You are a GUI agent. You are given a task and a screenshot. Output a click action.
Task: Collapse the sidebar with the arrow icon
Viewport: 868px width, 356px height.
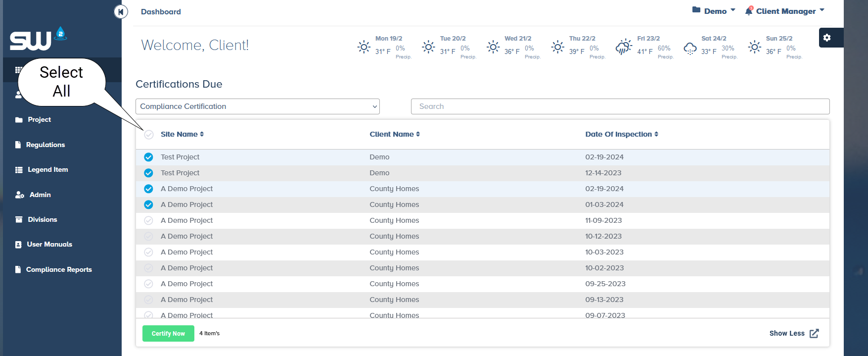[x=121, y=11]
